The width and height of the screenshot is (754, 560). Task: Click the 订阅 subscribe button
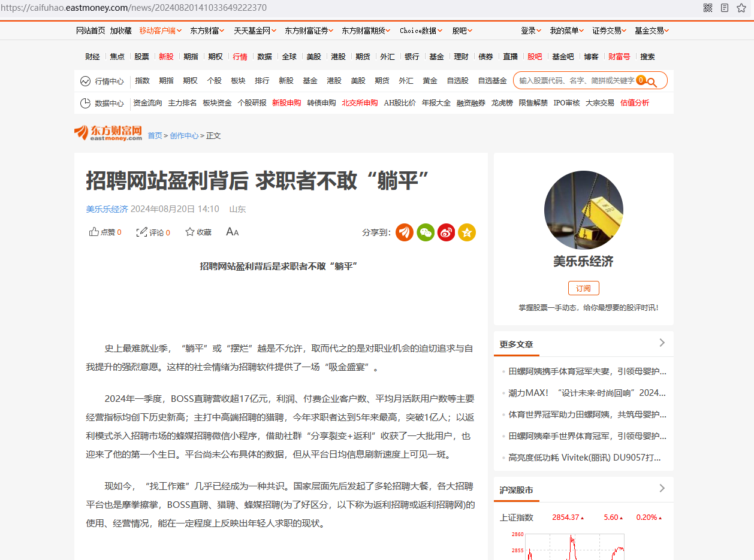[x=583, y=288]
